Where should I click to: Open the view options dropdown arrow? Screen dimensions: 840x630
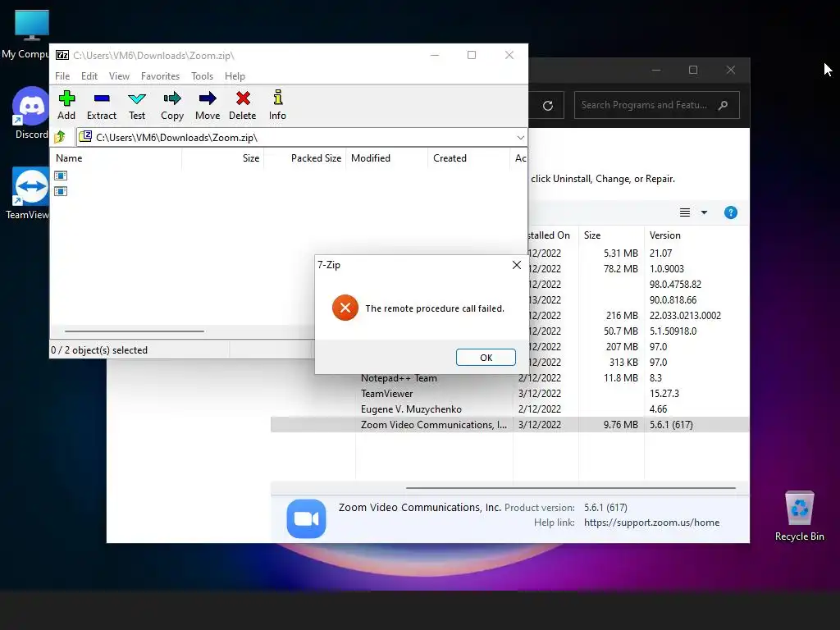coord(704,212)
